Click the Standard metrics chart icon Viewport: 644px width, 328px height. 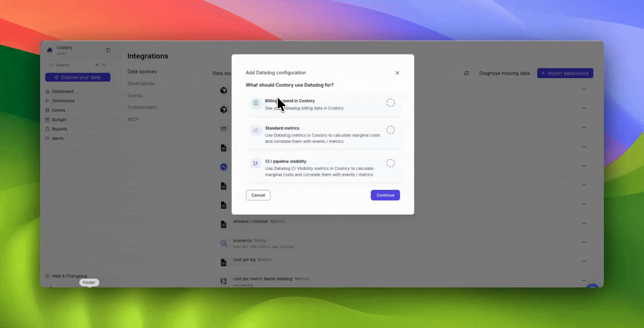255,130
